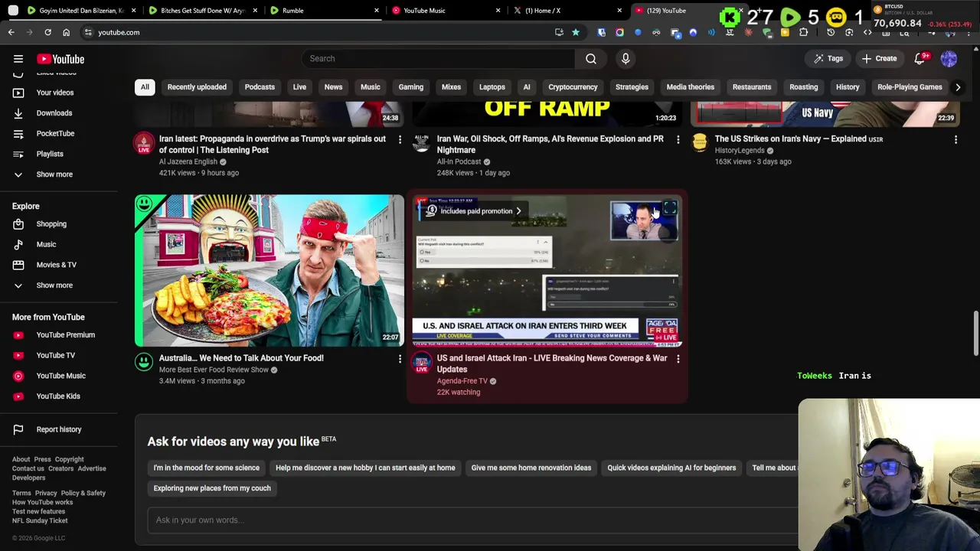Click the Tags button
980x551 pixels.
[x=828, y=58]
